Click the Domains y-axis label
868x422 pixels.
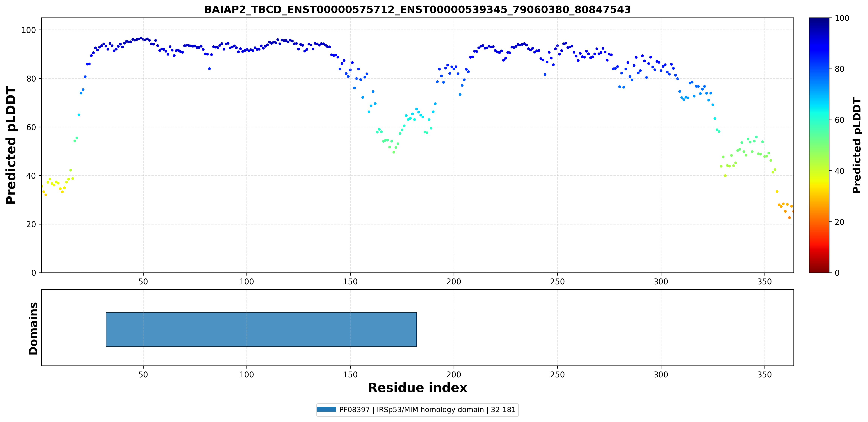[33, 328]
